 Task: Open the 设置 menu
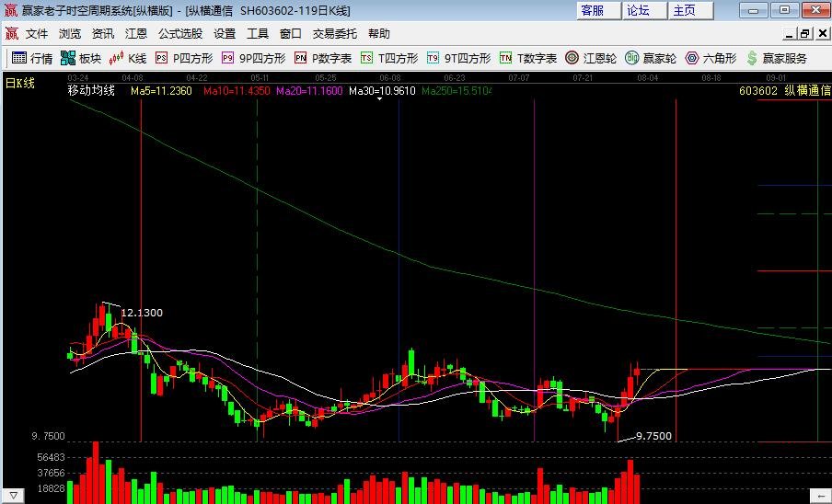(225, 34)
